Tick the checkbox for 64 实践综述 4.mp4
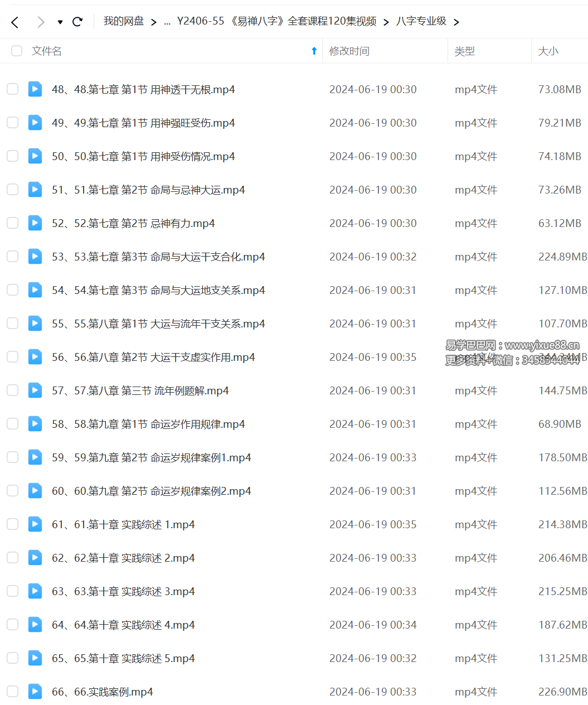The width and height of the screenshot is (588, 705). tap(12, 625)
